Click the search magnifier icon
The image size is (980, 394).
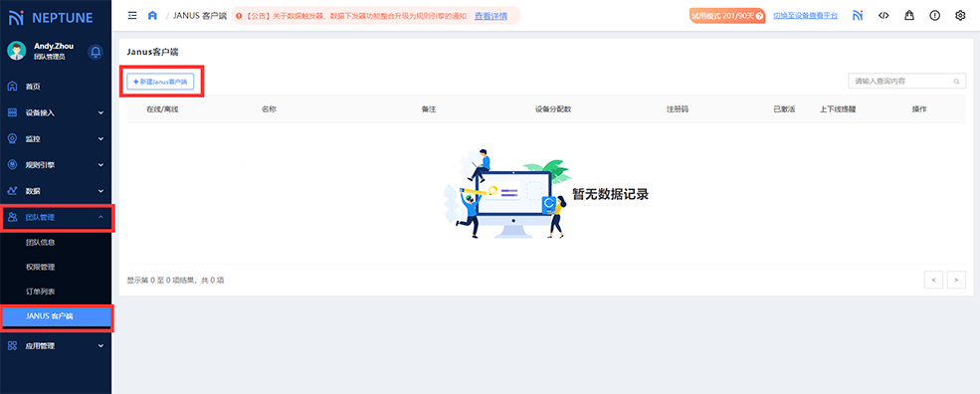956,82
